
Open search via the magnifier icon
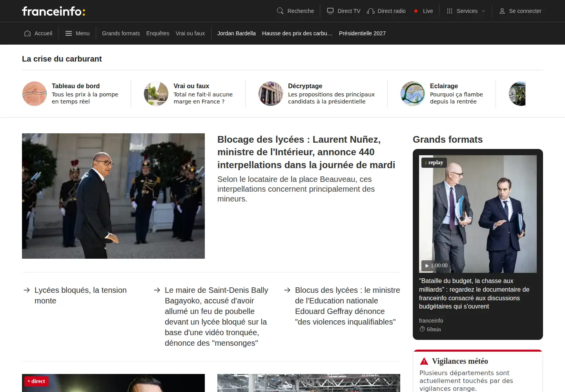point(280,11)
